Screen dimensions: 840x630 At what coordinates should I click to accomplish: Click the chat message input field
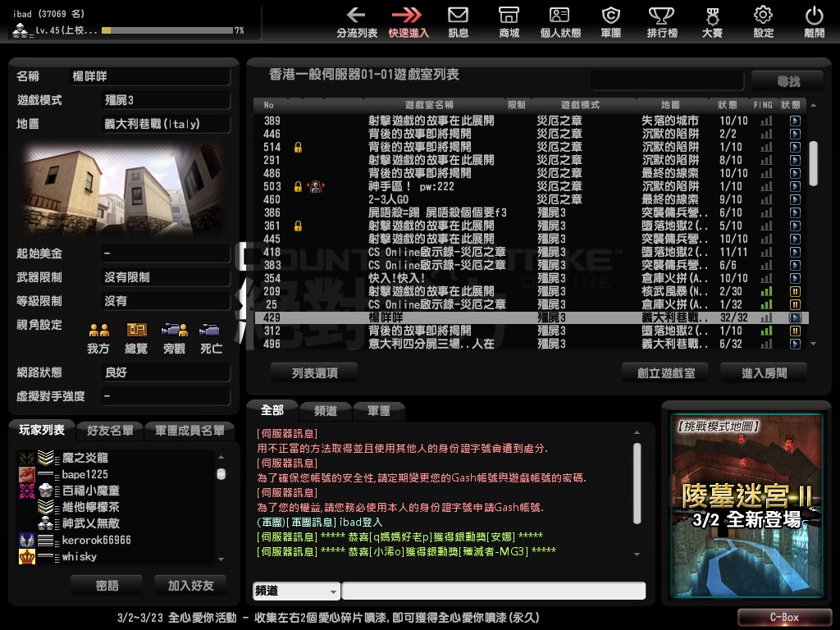(x=493, y=591)
